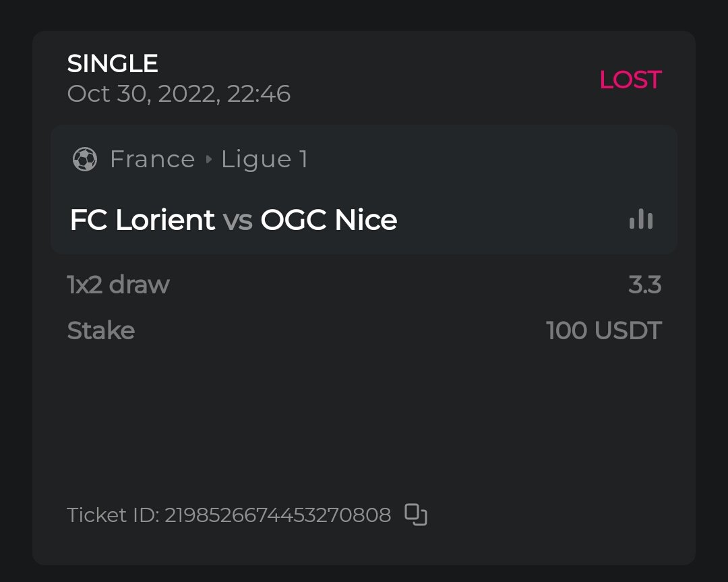The image size is (728, 582).
Task: Click the OGC Nice team name
Action: [x=329, y=220]
